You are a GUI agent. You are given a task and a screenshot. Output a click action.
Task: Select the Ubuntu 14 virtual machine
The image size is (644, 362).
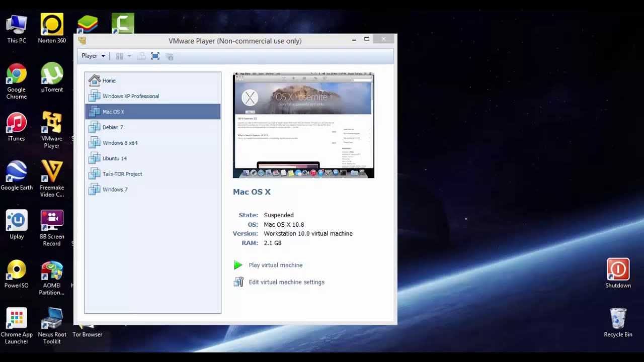pyautogui.click(x=152, y=158)
